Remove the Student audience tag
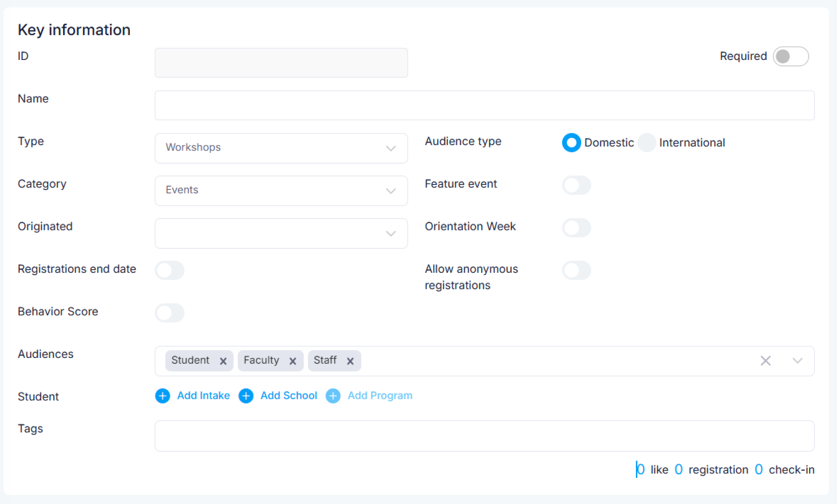Screen dimensions: 837x504 [x=223, y=361]
